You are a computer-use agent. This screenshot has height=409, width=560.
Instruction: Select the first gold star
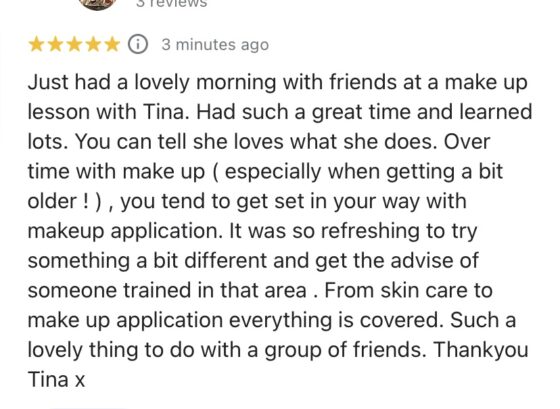click(x=36, y=45)
